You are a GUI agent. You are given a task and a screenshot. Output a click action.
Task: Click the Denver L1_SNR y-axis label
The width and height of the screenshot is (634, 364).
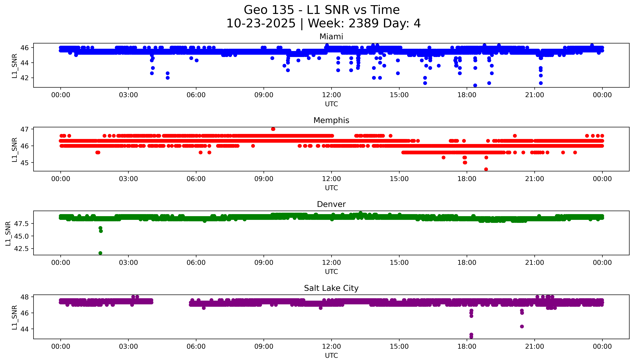(8, 234)
